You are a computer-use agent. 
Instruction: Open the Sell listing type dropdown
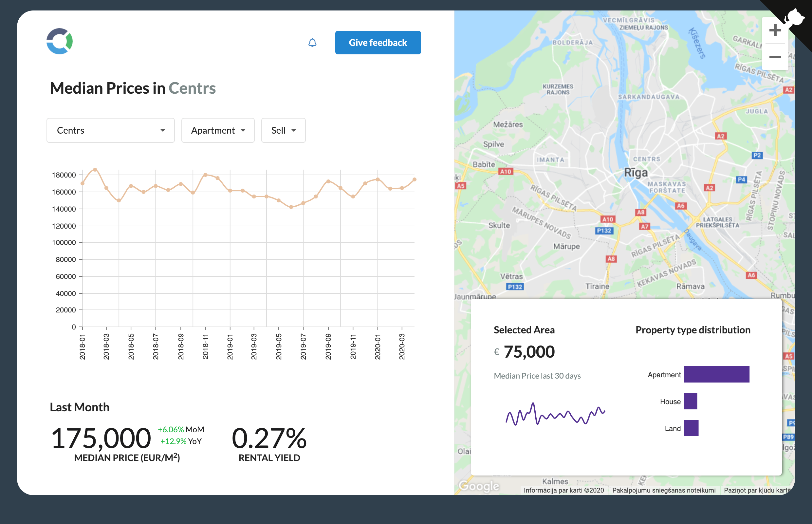pos(283,130)
